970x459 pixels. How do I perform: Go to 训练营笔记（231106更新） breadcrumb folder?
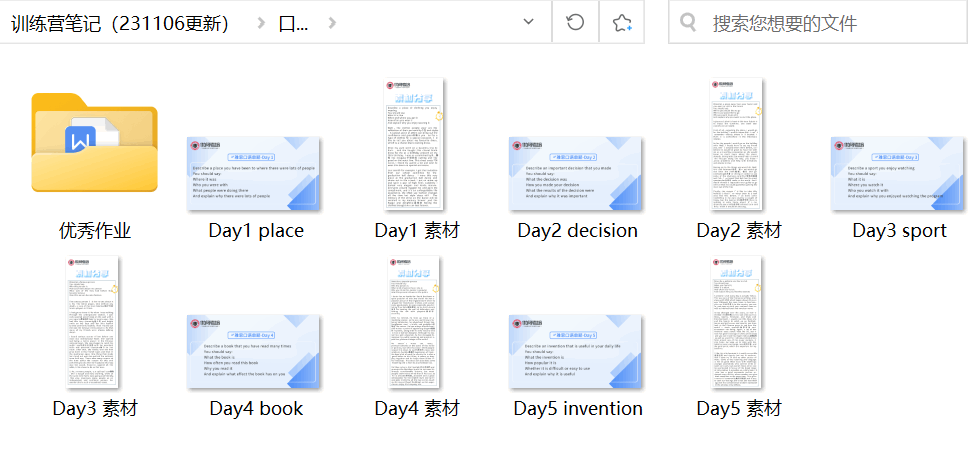coord(120,23)
